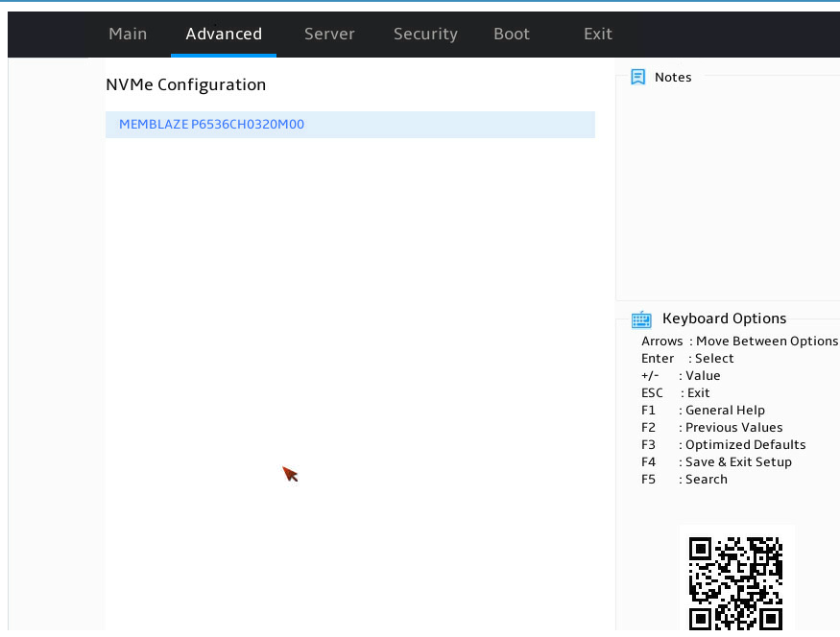
Task: Select MEMBLAZE P6536CH0320M00 device entry
Action: [350, 124]
